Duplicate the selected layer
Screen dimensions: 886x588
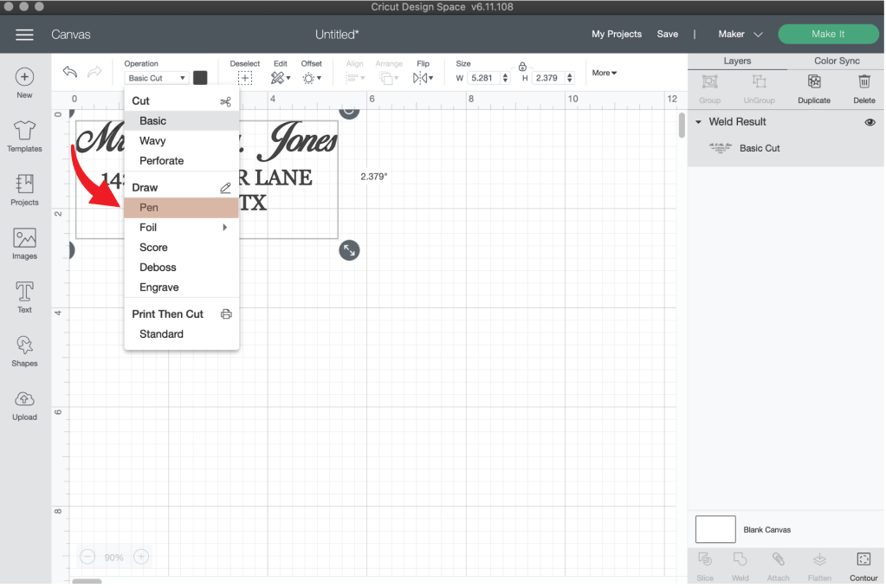813,87
